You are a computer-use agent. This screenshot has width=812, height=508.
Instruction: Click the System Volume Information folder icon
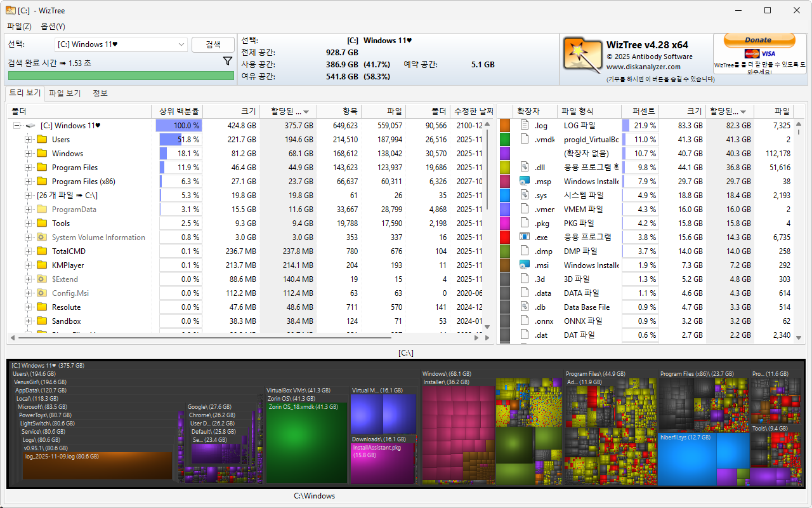[43, 237]
